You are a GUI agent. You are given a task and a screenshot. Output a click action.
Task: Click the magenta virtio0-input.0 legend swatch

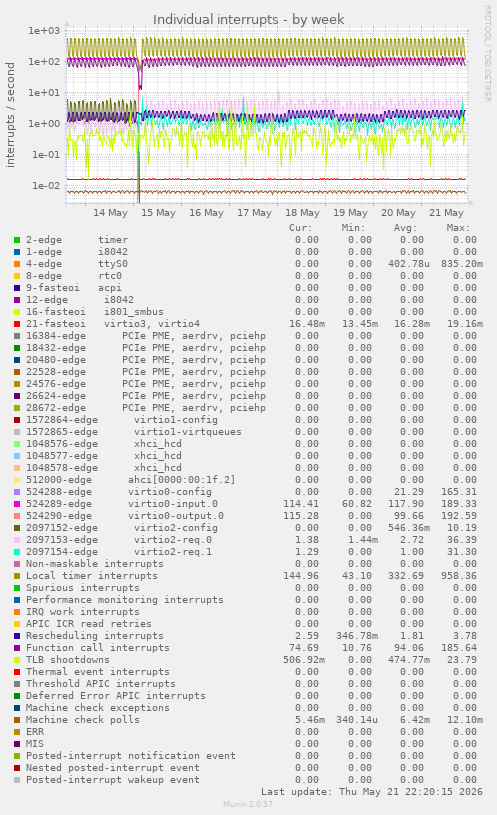tap(17, 504)
